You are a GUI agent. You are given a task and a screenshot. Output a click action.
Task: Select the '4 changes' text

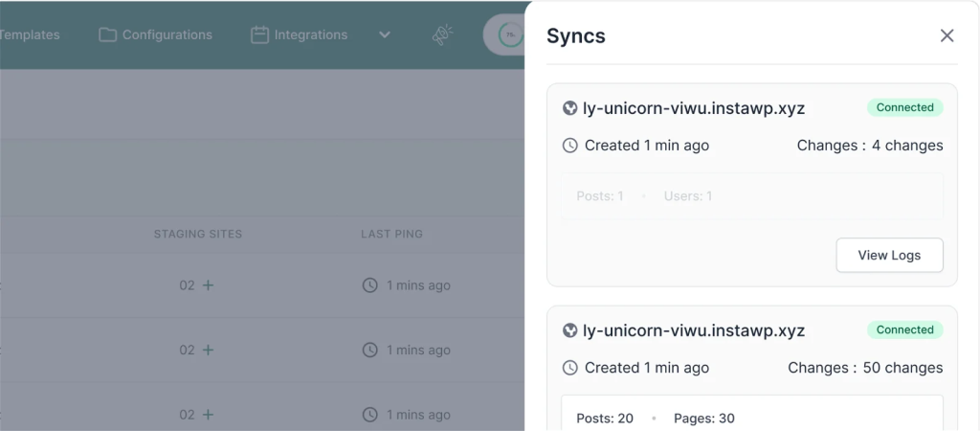[907, 146]
